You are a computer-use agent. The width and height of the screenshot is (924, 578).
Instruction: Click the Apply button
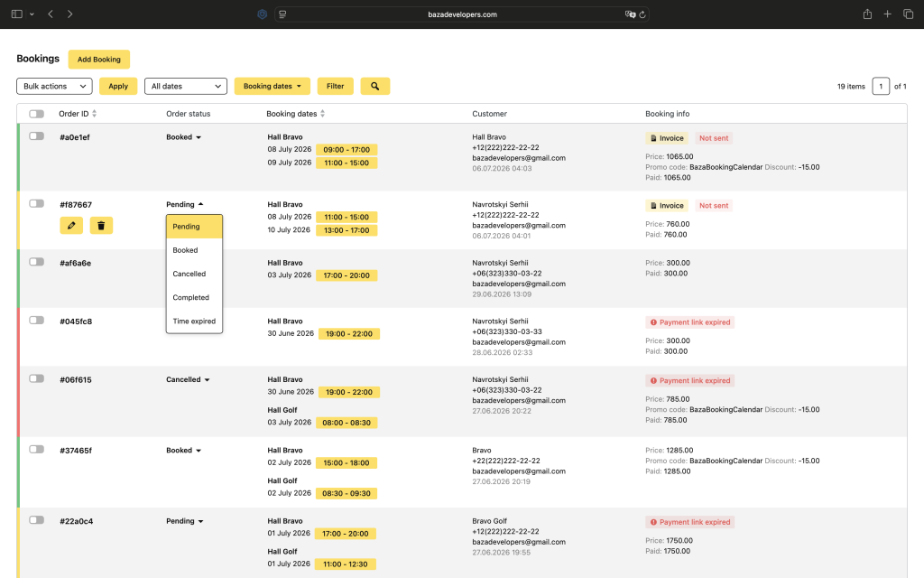pos(118,86)
